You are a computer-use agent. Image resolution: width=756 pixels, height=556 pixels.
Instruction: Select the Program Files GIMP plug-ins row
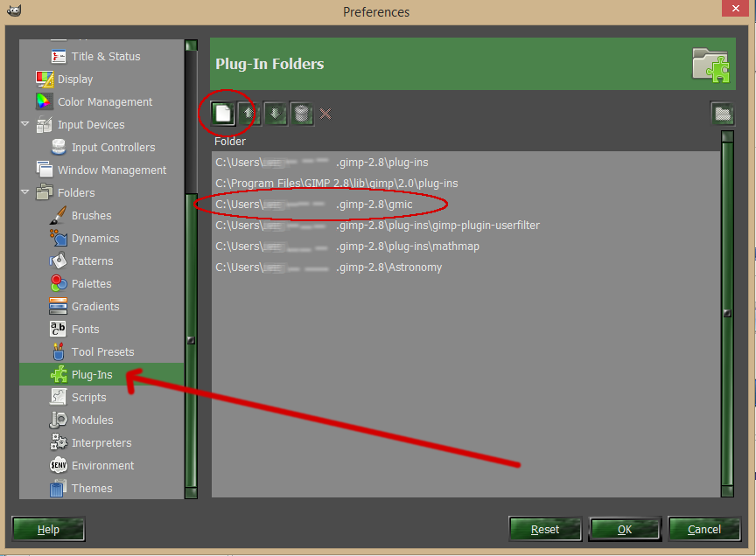[x=465, y=184]
